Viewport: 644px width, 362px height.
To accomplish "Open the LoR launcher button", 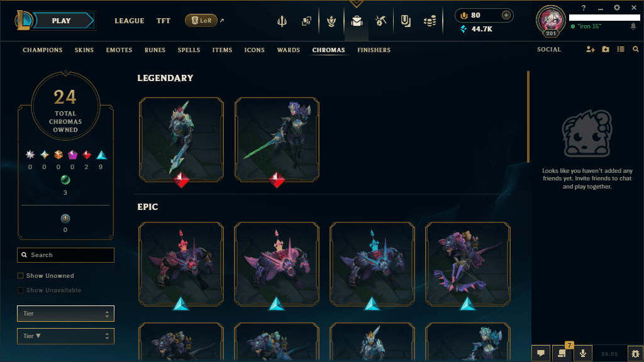I will click(x=201, y=20).
